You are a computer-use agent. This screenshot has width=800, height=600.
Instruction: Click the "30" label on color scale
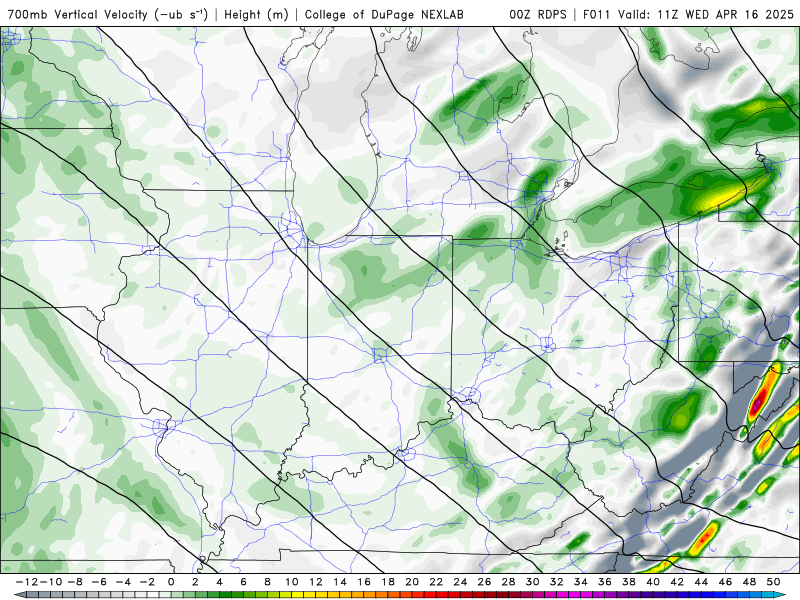pos(533,582)
